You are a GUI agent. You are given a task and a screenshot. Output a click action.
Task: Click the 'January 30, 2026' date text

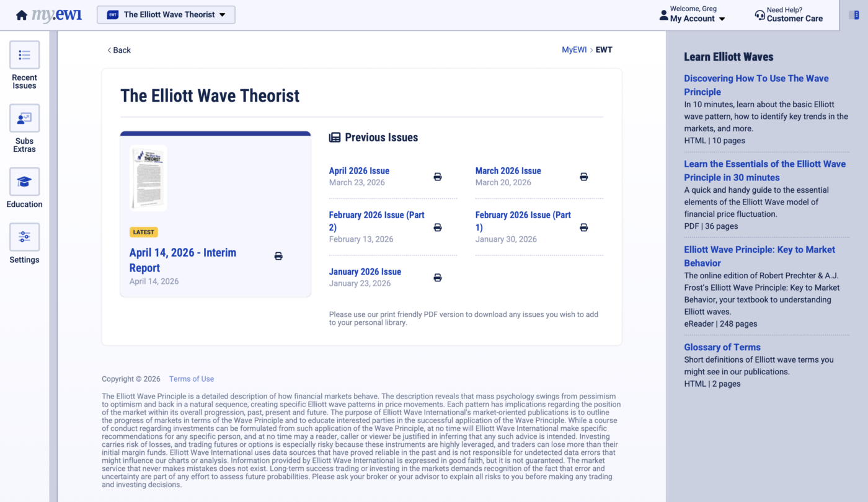tap(507, 239)
